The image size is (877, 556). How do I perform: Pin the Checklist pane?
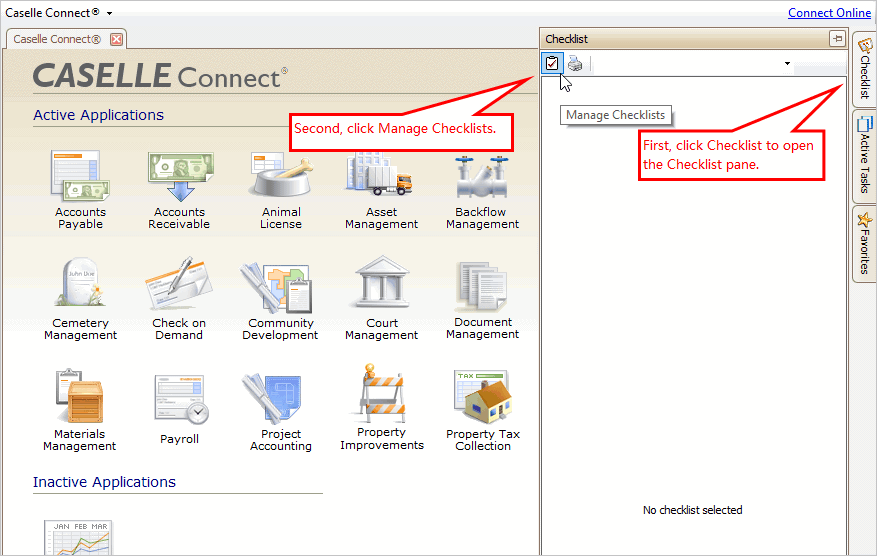coord(837,39)
